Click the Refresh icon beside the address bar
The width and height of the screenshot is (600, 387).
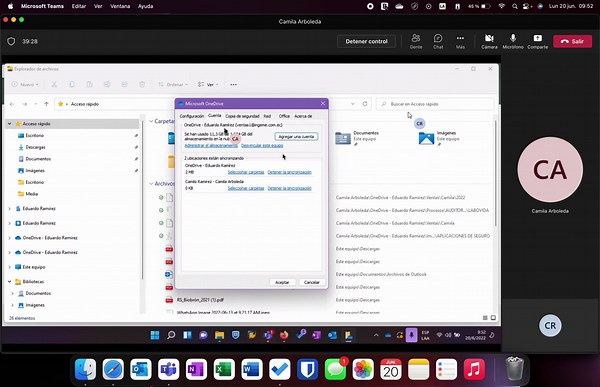tap(365, 104)
